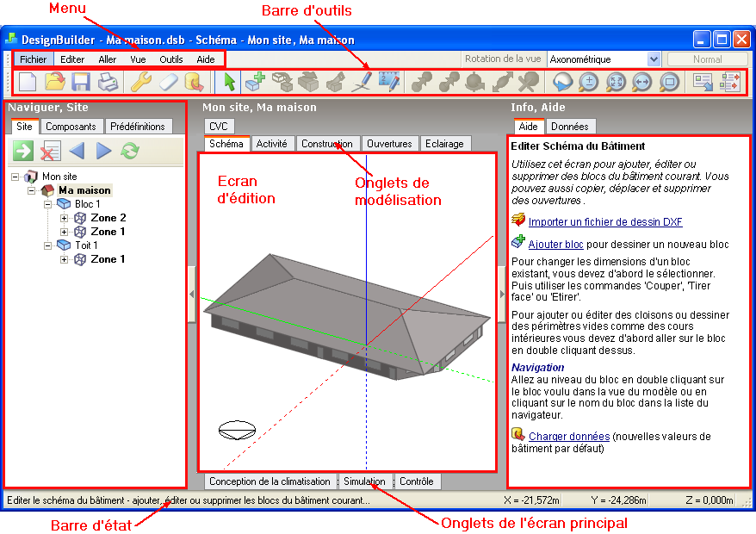The height and width of the screenshot is (534, 756).
Task: Click the red X delete icon in navigator
Action: pos(51,152)
